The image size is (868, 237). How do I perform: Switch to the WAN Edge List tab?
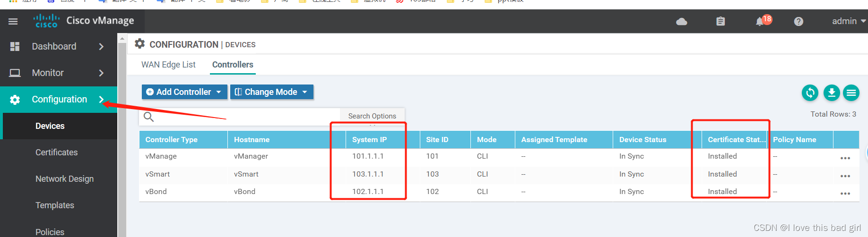(168, 65)
